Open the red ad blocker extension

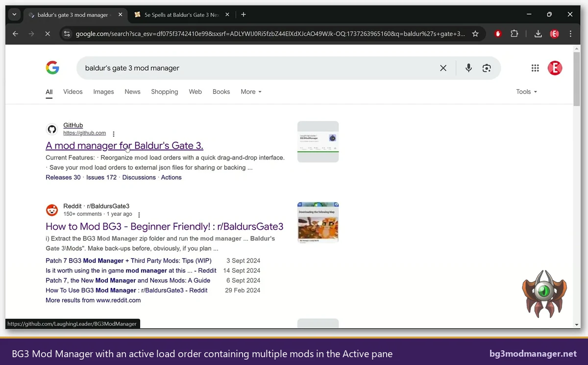pyautogui.click(x=498, y=34)
